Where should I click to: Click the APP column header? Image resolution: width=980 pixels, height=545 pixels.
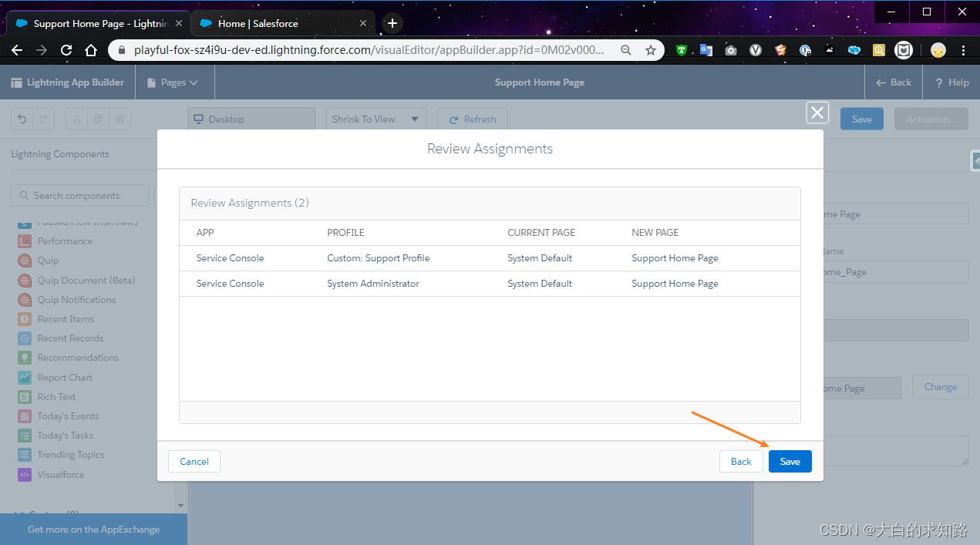click(205, 233)
